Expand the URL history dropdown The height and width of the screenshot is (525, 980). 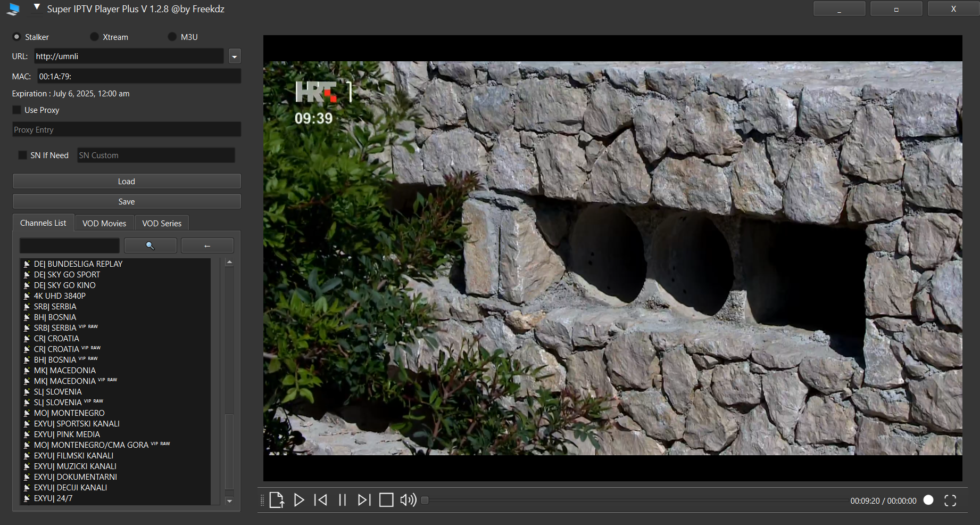tap(235, 56)
